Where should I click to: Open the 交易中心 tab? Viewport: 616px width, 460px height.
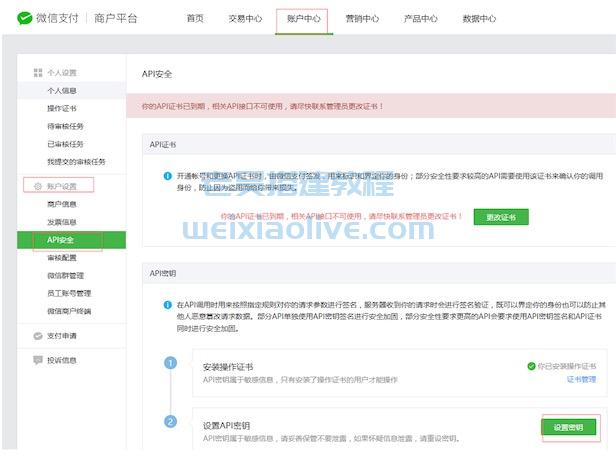pos(245,18)
